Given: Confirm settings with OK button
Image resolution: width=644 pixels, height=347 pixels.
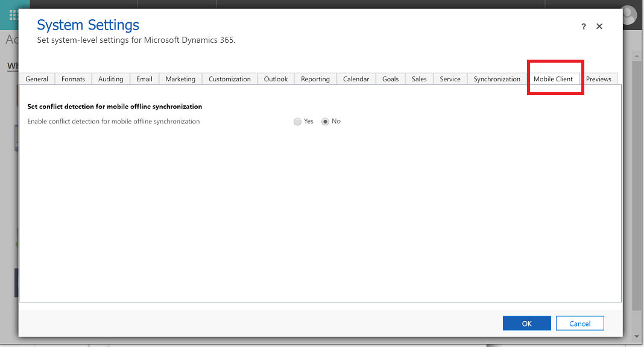Looking at the screenshot, I should (526, 324).
